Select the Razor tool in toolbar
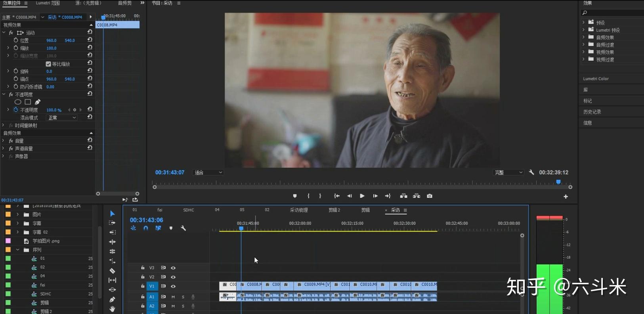Screen dimensions: 644x314 (x=112, y=271)
